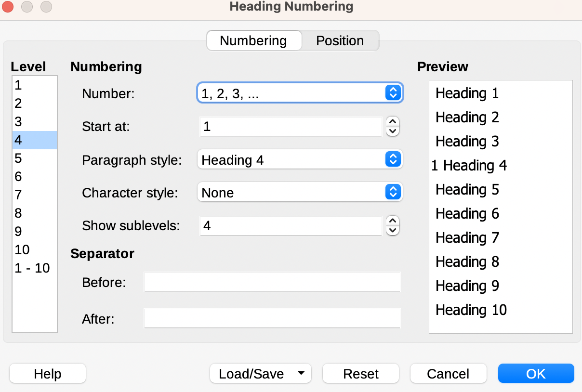Reset the heading numbering settings
This screenshot has height=392, width=582.
[x=361, y=374]
